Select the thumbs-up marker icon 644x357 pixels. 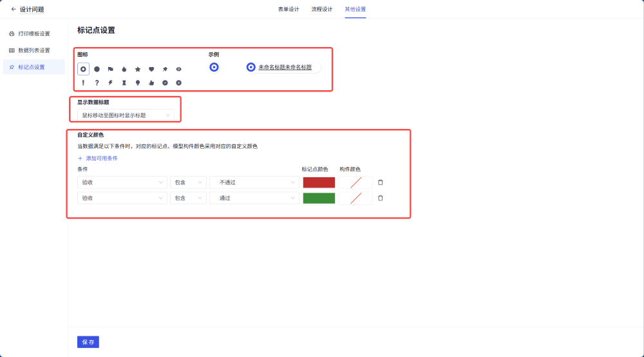[151, 82]
